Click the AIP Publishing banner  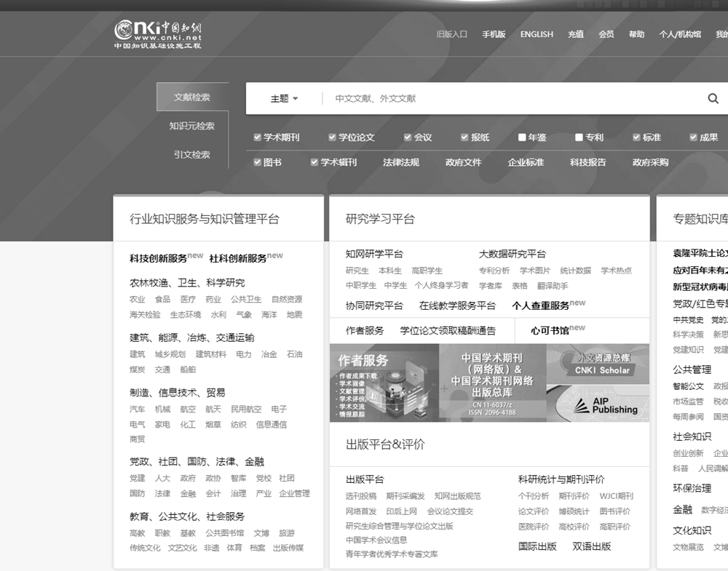coord(598,403)
